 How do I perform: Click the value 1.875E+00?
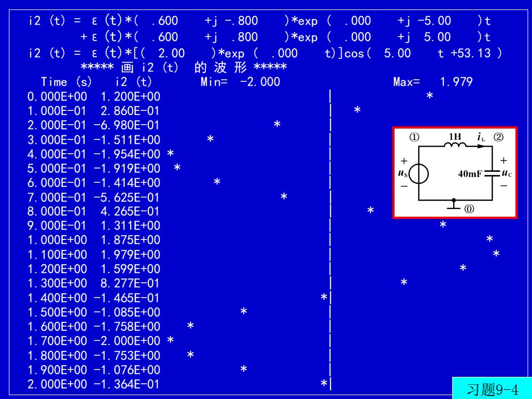pyautogui.click(x=131, y=240)
